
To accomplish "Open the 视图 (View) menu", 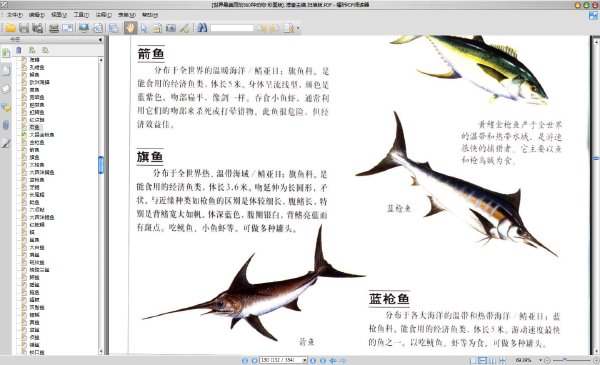I will [59, 15].
